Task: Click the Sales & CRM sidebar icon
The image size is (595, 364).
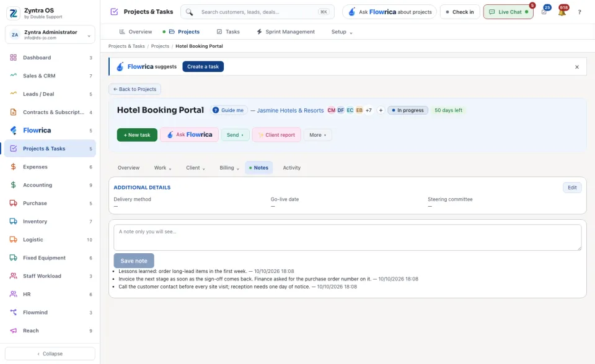Action: tap(13, 76)
